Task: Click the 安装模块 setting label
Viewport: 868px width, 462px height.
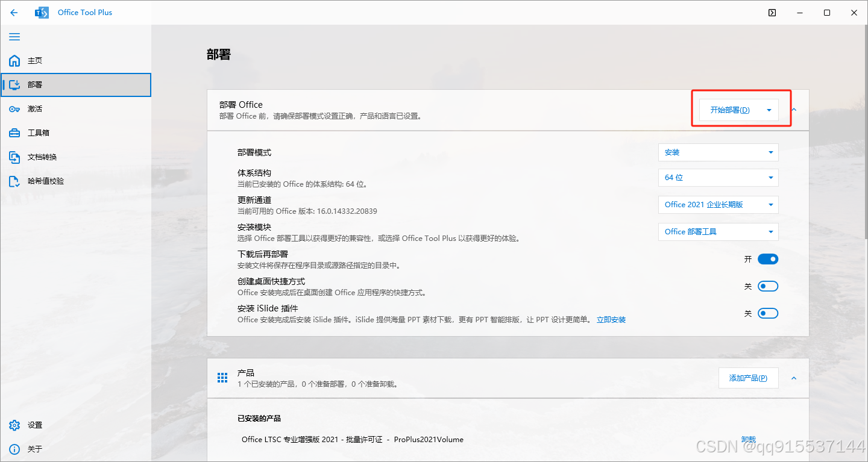Action: tap(254, 227)
